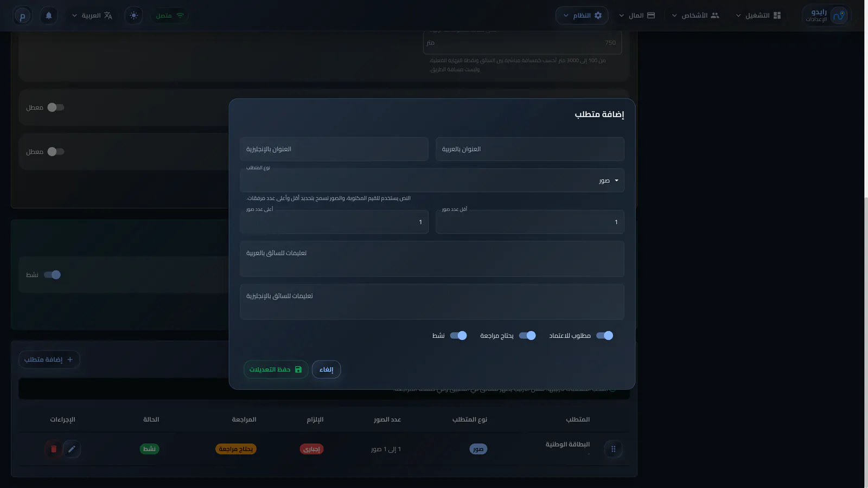Toggle the light/dark theme sun icon
The width and height of the screenshot is (868, 488).
coord(134,15)
